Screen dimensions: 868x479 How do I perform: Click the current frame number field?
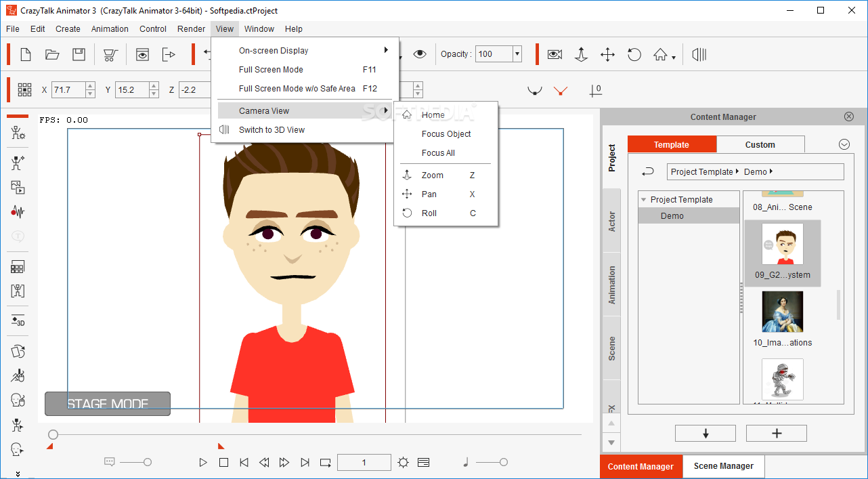click(364, 463)
